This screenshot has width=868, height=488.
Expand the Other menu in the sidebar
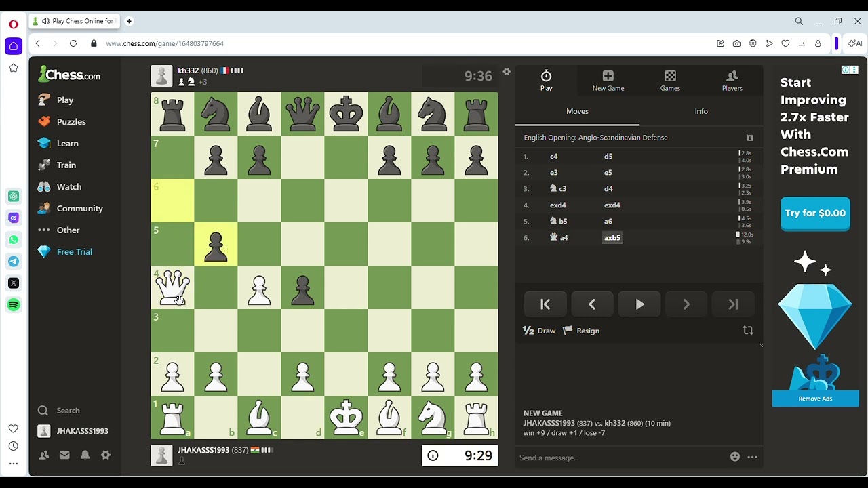(x=58, y=230)
